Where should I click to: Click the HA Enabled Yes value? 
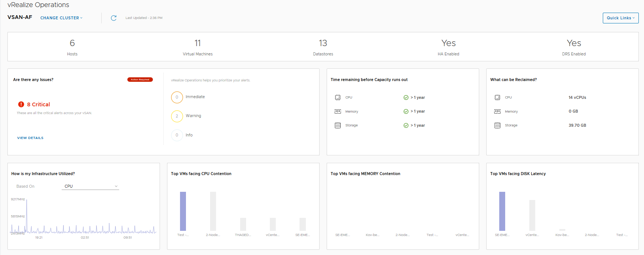pyautogui.click(x=448, y=43)
